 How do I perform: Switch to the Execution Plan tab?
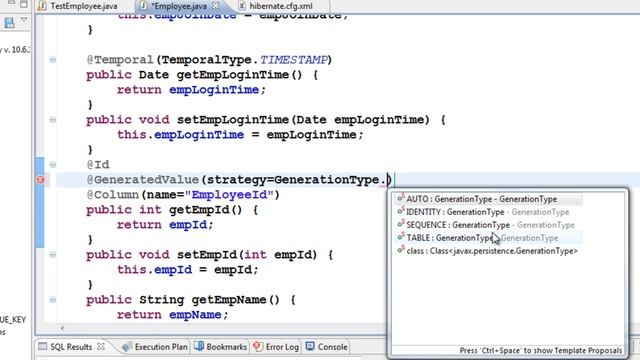point(161,347)
